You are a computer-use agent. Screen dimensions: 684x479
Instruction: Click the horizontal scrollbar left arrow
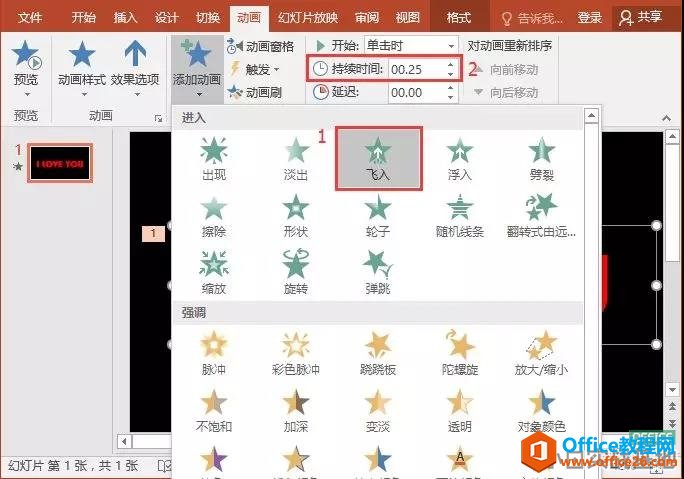pyautogui.click(x=124, y=441)
